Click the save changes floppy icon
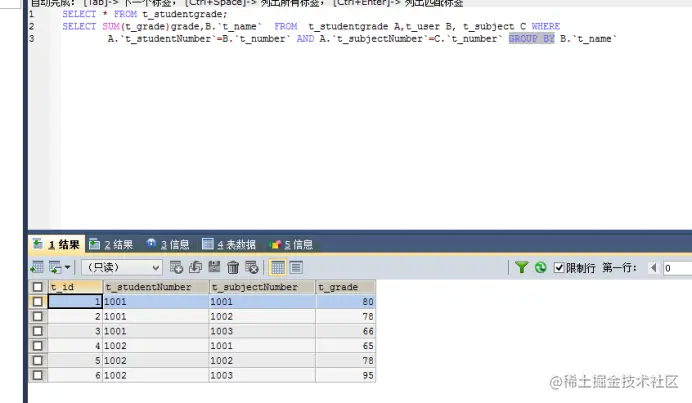Screen dimensions: 692x403 tap(214, 267)
